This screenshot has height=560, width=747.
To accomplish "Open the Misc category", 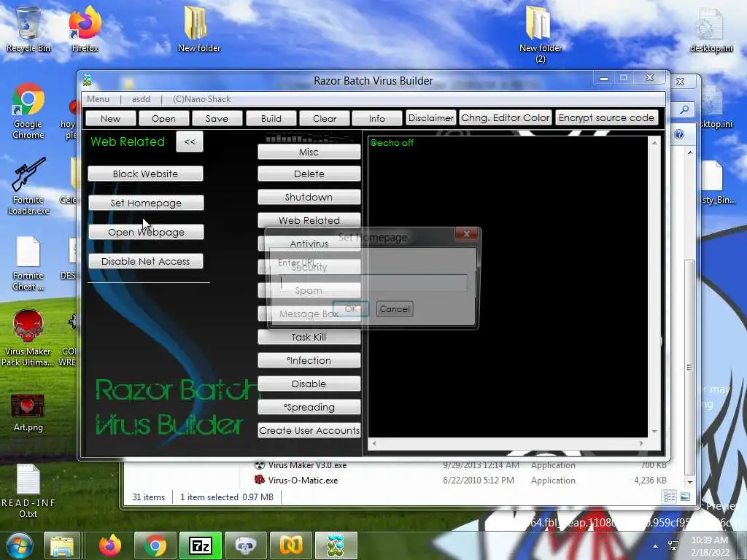I will 309,152.
